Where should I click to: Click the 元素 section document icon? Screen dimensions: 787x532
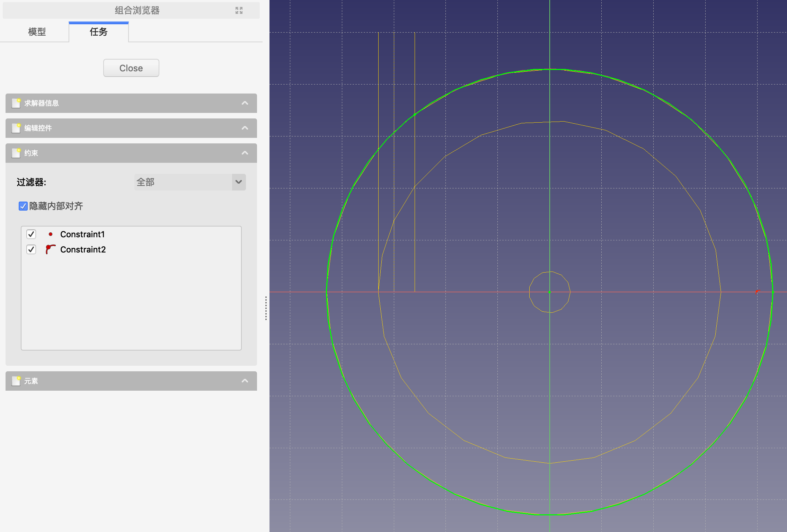[16, 381]
